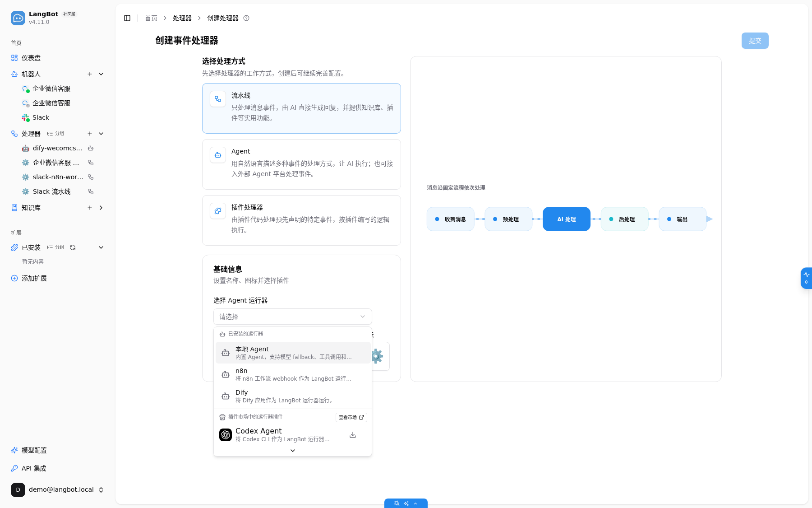Go to 处理器 via breadcrumb
The image size is (812, 508).
[x=182, y=18]
